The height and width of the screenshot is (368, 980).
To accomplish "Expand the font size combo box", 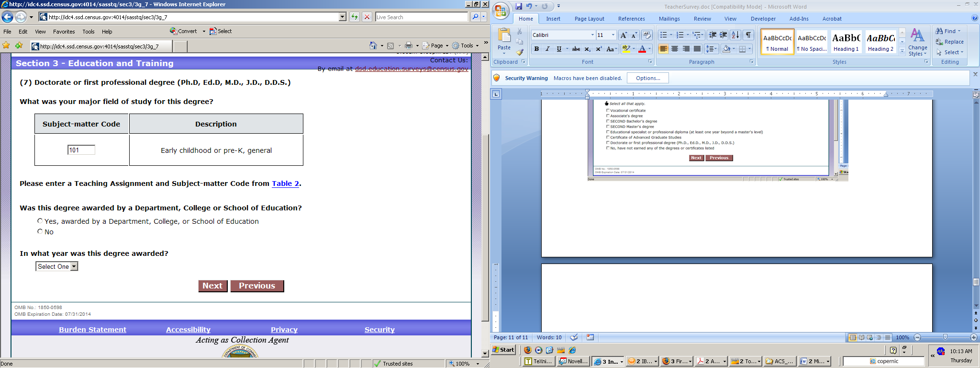I will pos(613,35).
